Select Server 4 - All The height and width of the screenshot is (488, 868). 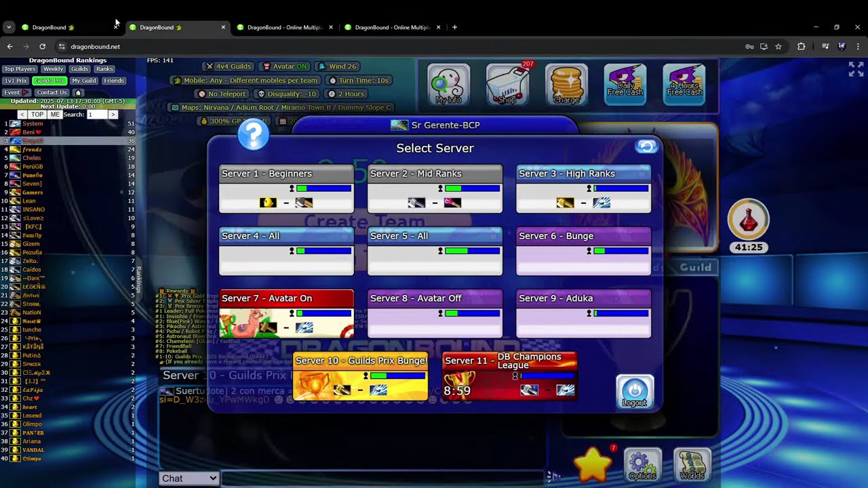point(286,251)
